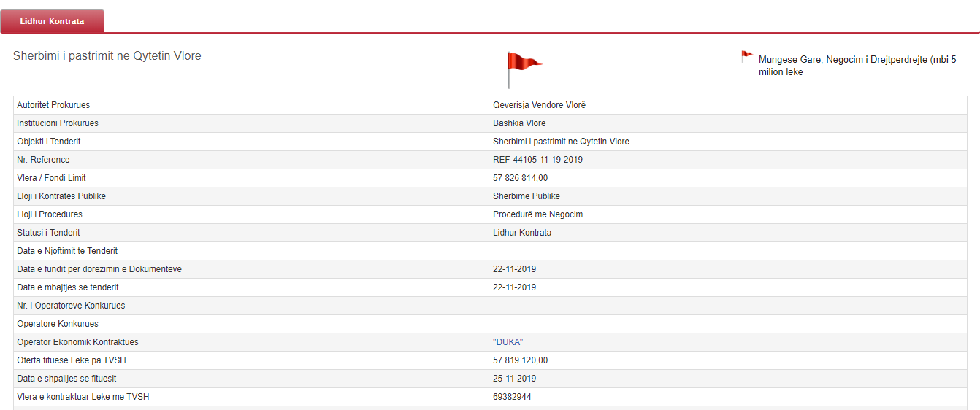980x410 pixels.
Task: Click the Lloji i Kontrates Publike label
Action: [x=62, y=196]
